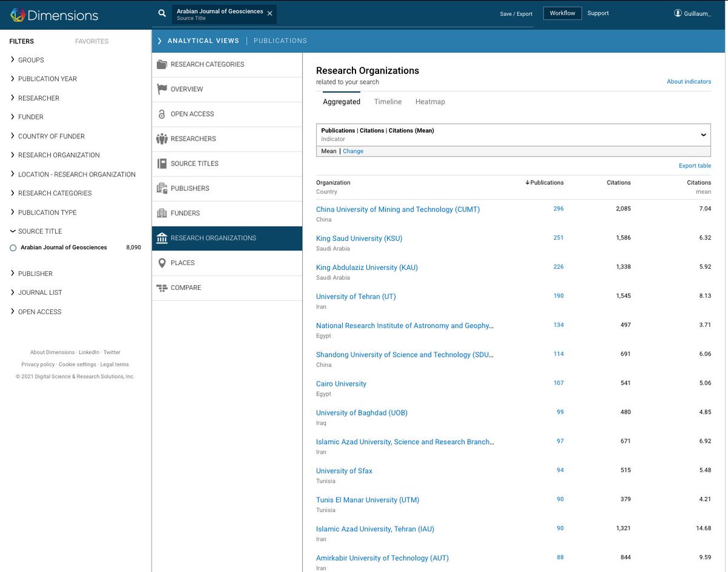Click the Researchers people icon
The image size is (728, 572).
point(162,139)
